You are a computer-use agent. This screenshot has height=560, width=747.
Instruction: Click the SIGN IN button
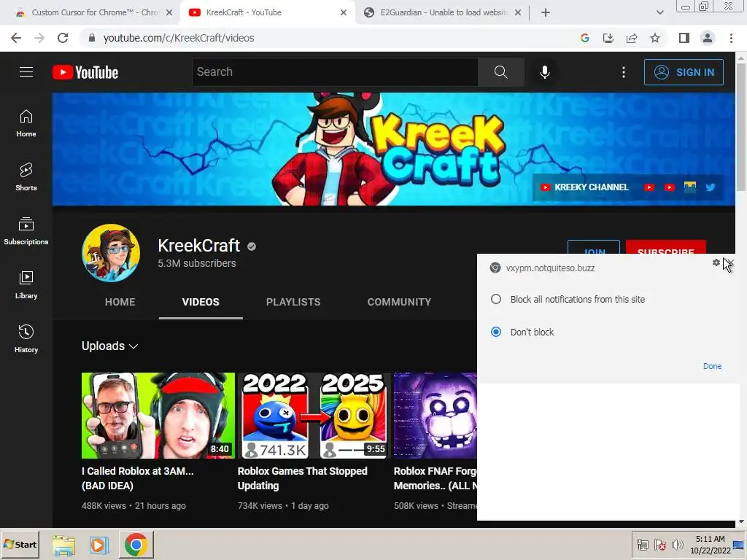coord(684,72)
